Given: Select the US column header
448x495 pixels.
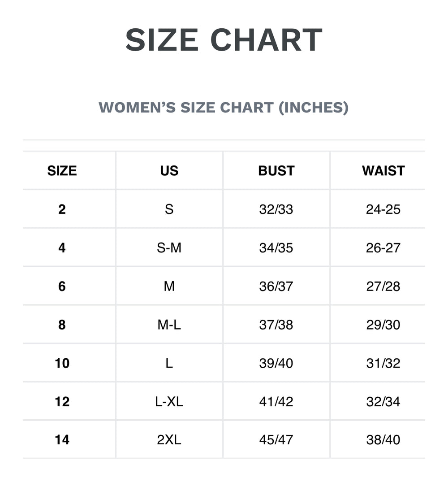Looking at the screenshot, I should [169, 171].
